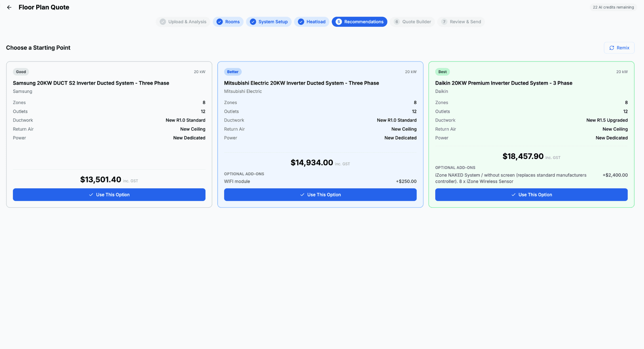Click the back arrow icon
Screen dimensions: 644x349
[9, 7]
